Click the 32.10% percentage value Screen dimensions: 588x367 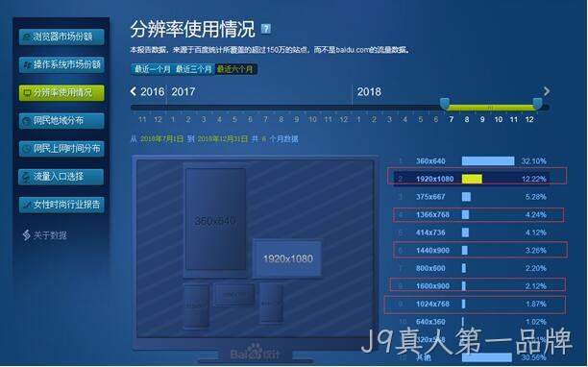pos(533,161)
